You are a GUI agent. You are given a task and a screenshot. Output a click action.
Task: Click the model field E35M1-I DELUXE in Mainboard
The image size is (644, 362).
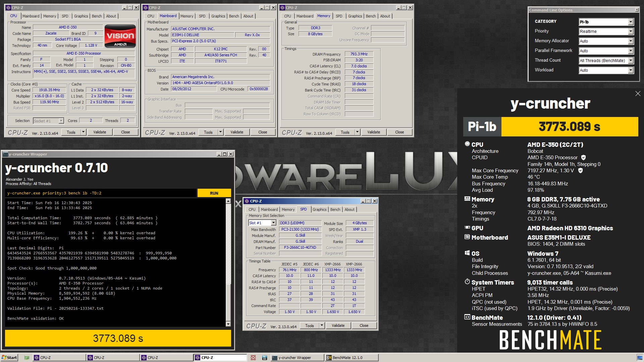(x=202, y=35)
